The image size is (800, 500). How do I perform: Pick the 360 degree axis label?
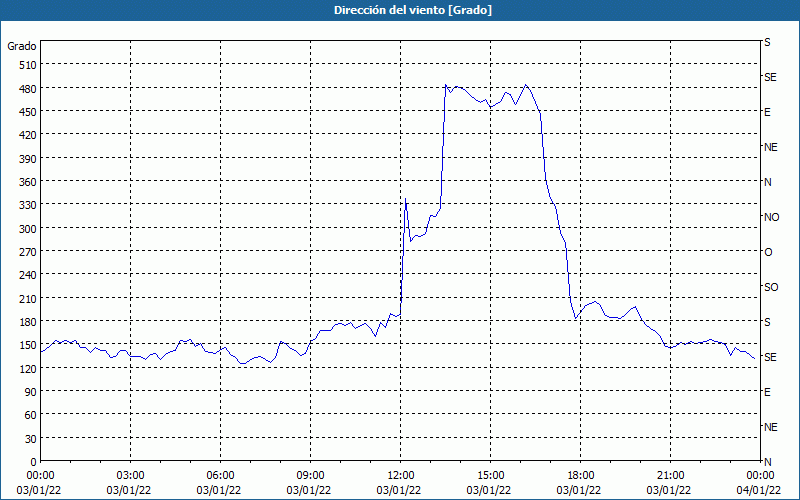pos(28,182)
